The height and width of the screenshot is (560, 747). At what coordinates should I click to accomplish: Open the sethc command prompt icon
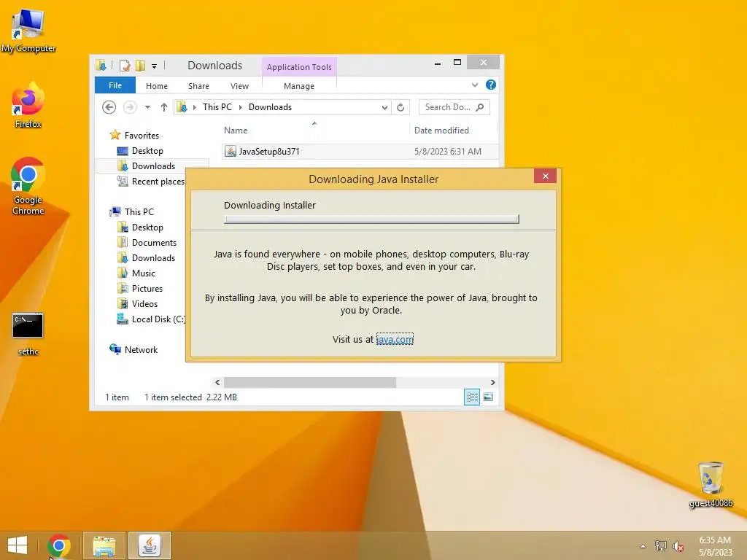28,334
